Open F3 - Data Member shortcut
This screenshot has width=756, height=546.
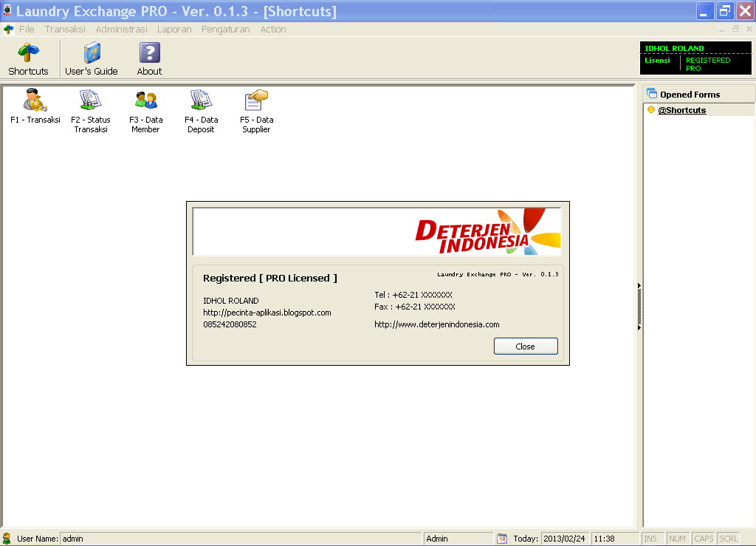tap(145, 111)
